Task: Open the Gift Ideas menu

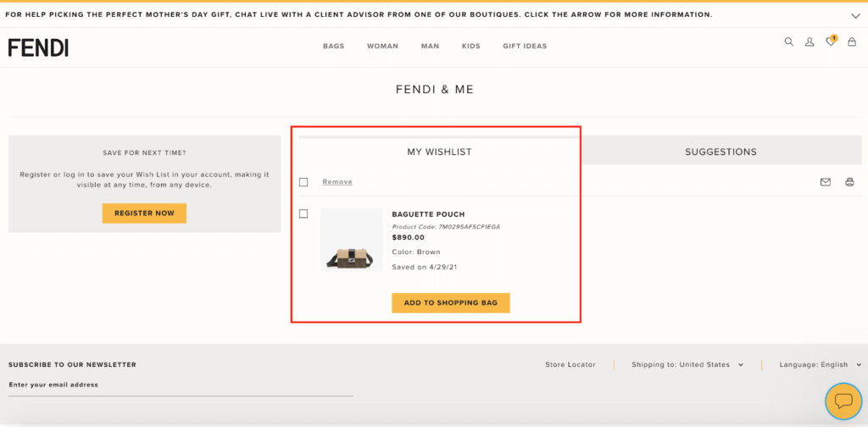Action: (525, 46)
